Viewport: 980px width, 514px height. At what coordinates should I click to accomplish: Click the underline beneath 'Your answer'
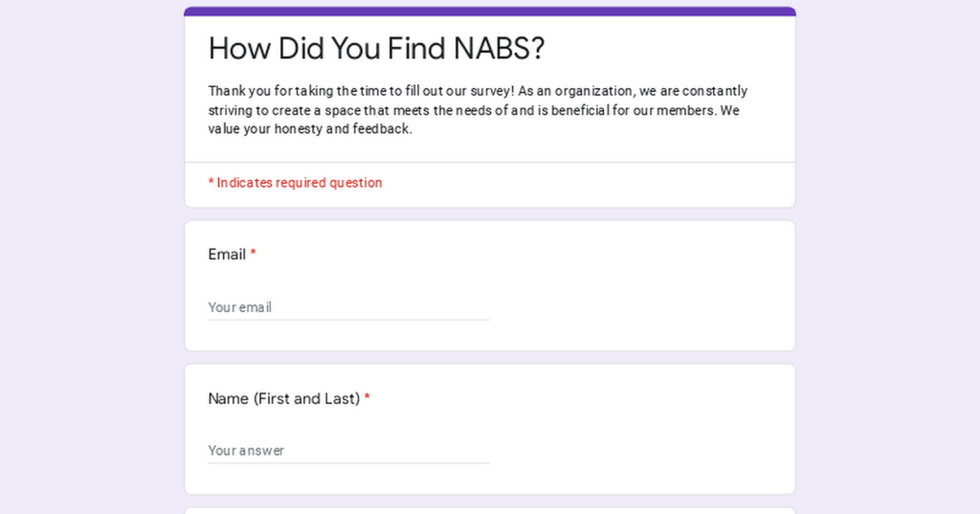coord(348,462)
